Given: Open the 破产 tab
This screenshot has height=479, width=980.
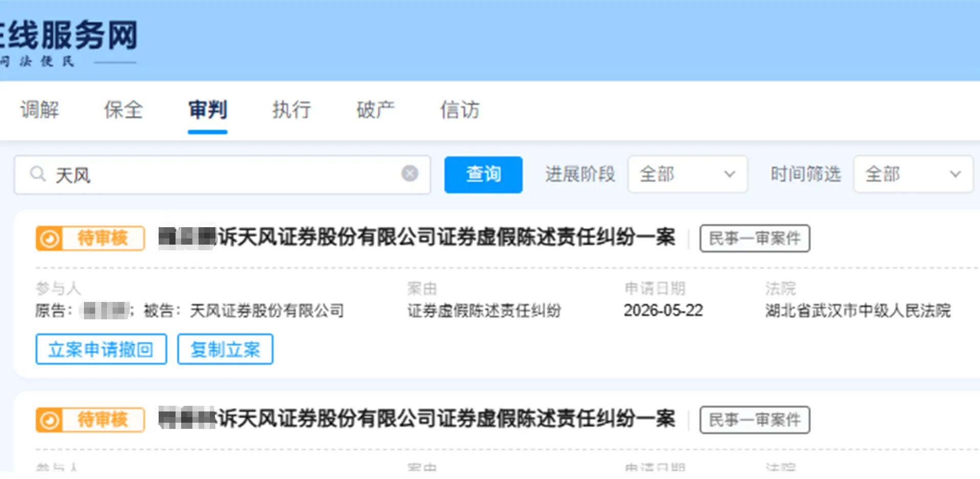Looking at the screenshot, I should [x=376, y=110].
